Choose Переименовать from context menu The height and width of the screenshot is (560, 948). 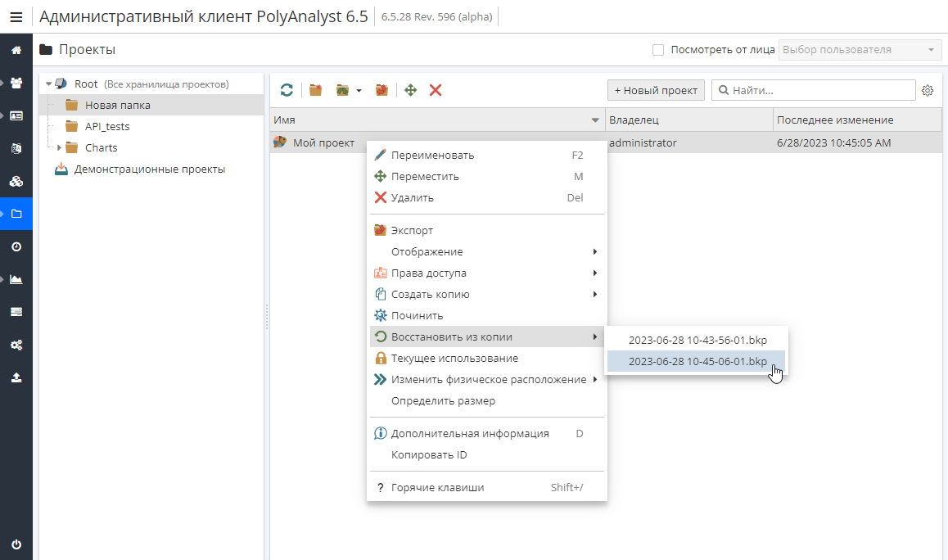pos(487,156)
